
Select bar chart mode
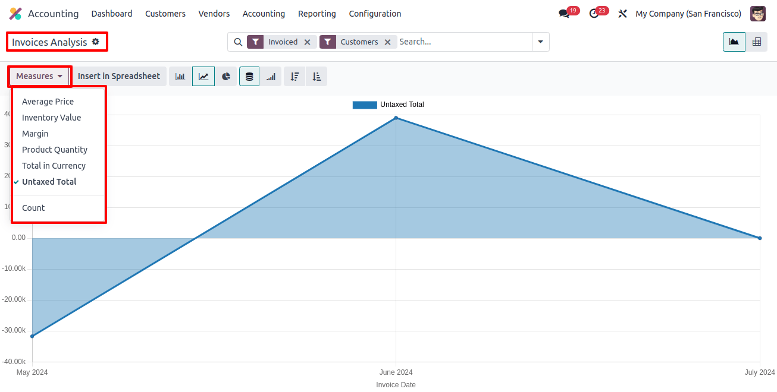(x=180, y=76)
